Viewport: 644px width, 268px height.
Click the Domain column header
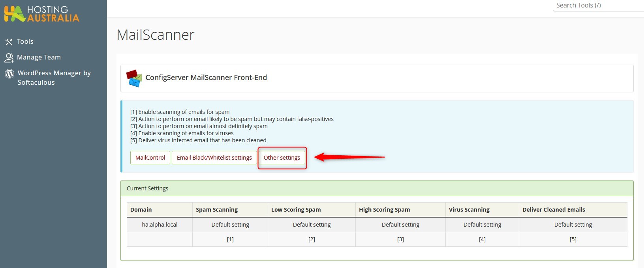coord(141,210)
